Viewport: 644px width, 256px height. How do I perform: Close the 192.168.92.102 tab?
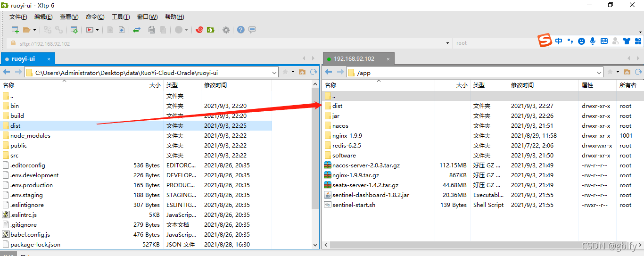click(388, 59)
